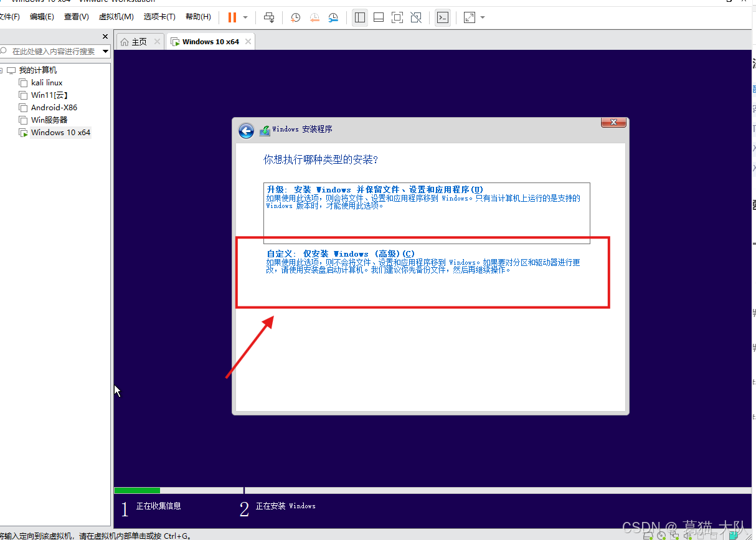Image resolution: width=756 pixels, height=540 pixels.
Task: Select the Android-X86 virtual machine
Action: 54,108
